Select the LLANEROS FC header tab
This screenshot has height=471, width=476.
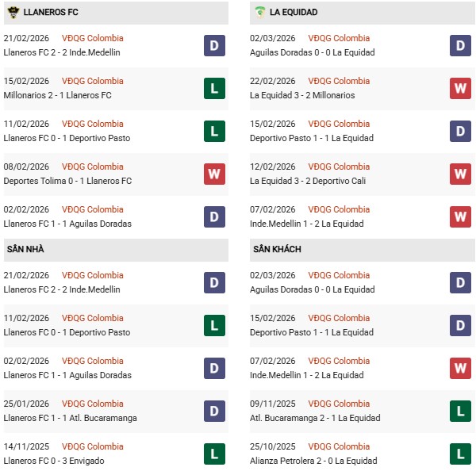point(46,13)
